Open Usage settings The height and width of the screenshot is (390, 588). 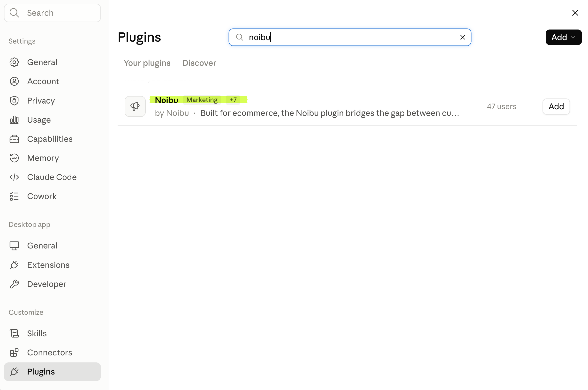pos(53,120)
